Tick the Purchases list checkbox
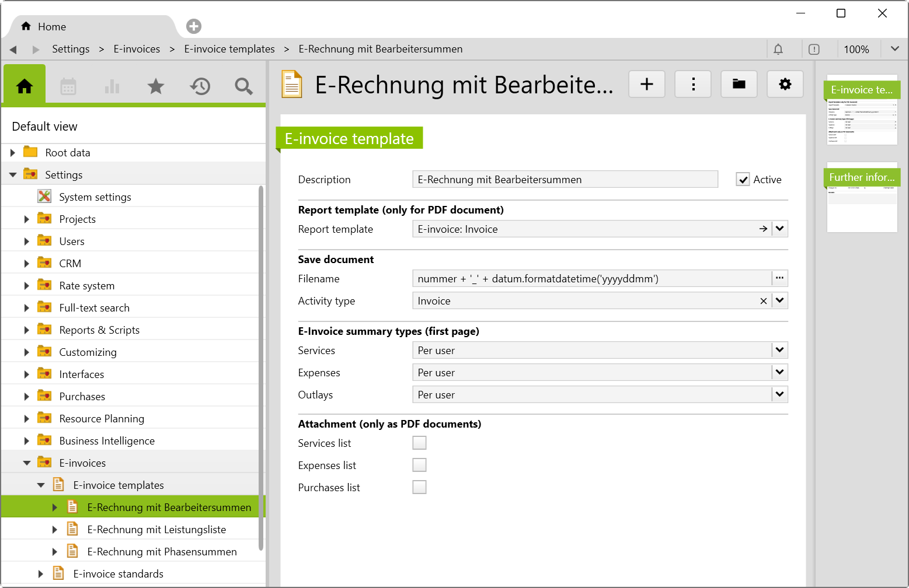The width and height of the screenshot is (909, 588). click(419, 488)
